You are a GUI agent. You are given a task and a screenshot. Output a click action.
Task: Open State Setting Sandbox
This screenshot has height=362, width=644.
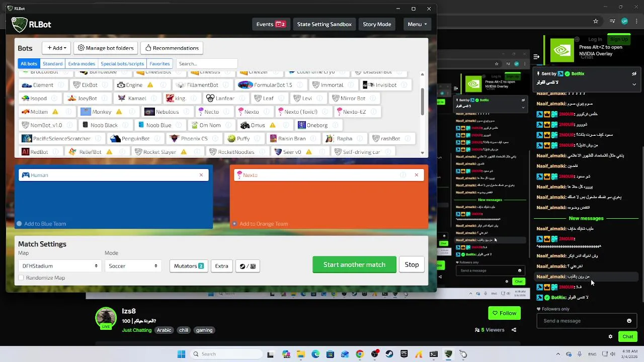pyautogui.click(x=324, y=24)
